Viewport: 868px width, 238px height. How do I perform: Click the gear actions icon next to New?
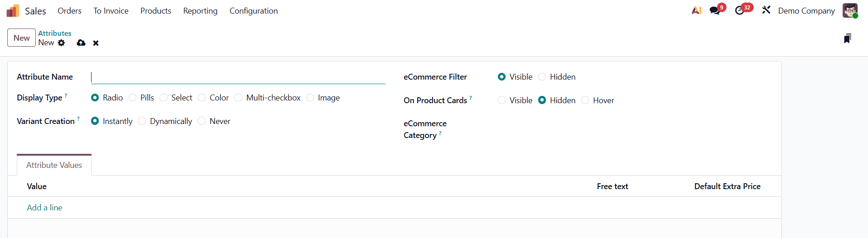(62, 43)
